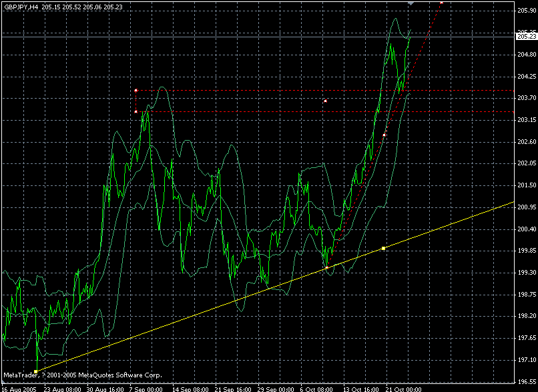This screenshot has width=538, height=392.
Task: Select the red rectangle's top-left corner handle
Action: tap(136, 91)
